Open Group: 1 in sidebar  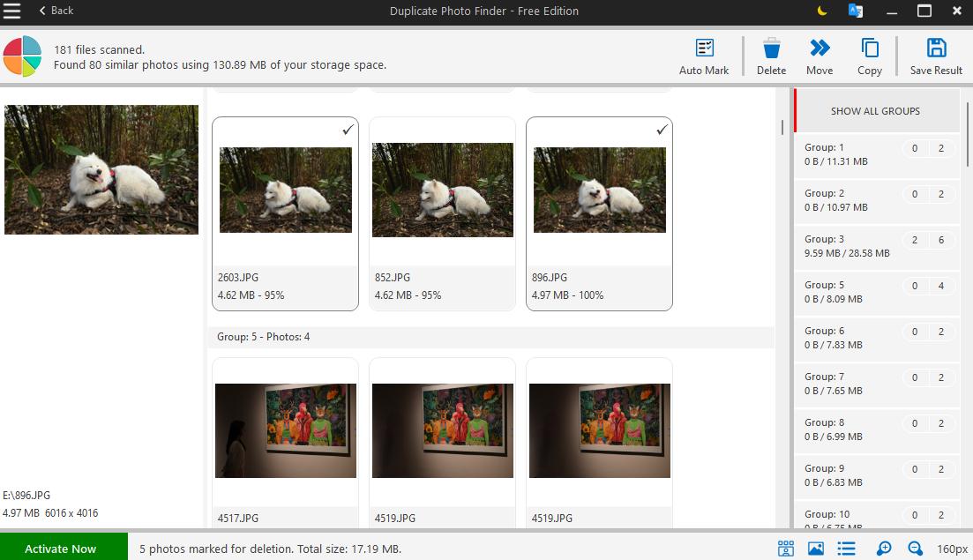click(x=876, y=154)
